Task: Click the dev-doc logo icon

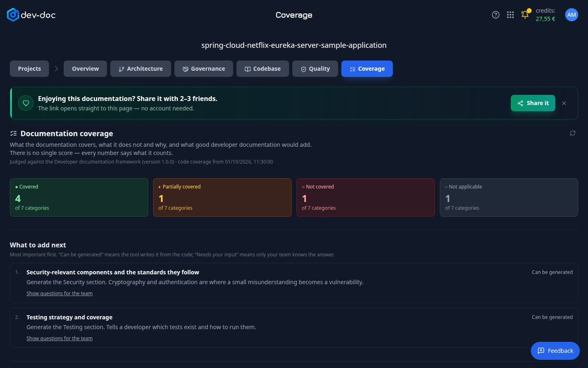Action: [x=13, y=15]
